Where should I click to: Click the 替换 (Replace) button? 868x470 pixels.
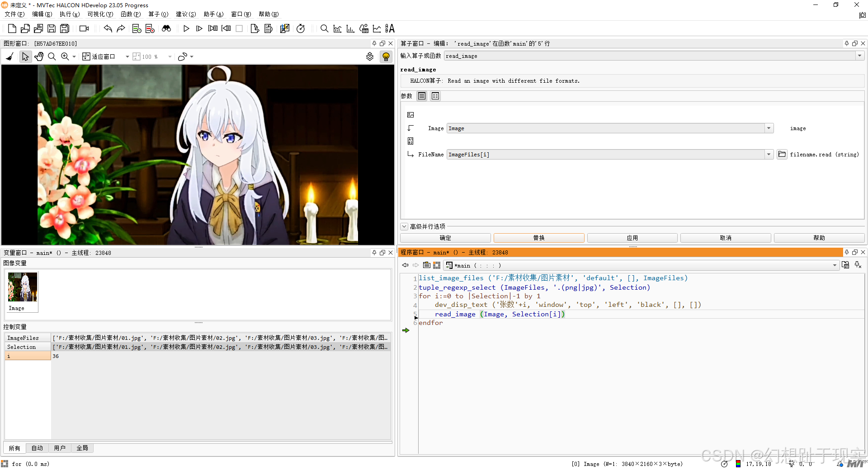[x=539, y=238]
